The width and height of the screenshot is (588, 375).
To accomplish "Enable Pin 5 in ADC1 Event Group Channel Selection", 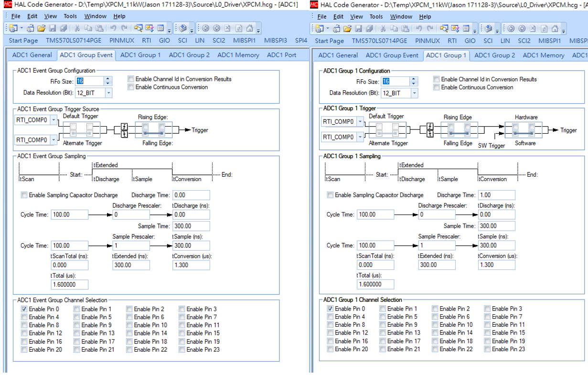I will pyautogui.click(x=77, y=317).
